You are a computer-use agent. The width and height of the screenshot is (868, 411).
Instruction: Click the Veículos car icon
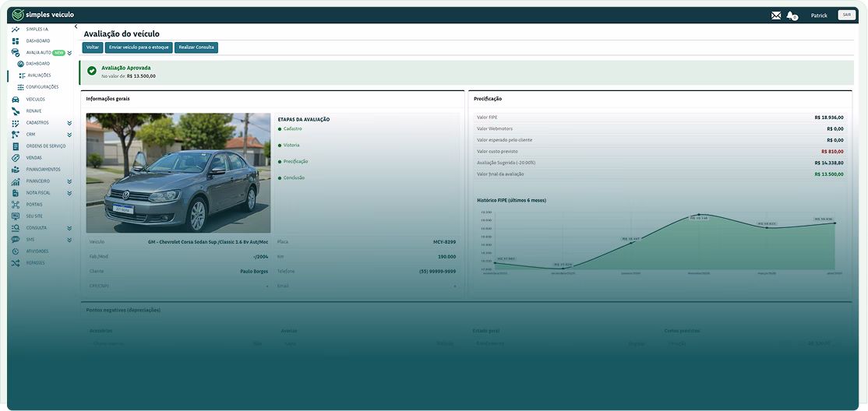(16, 100)
